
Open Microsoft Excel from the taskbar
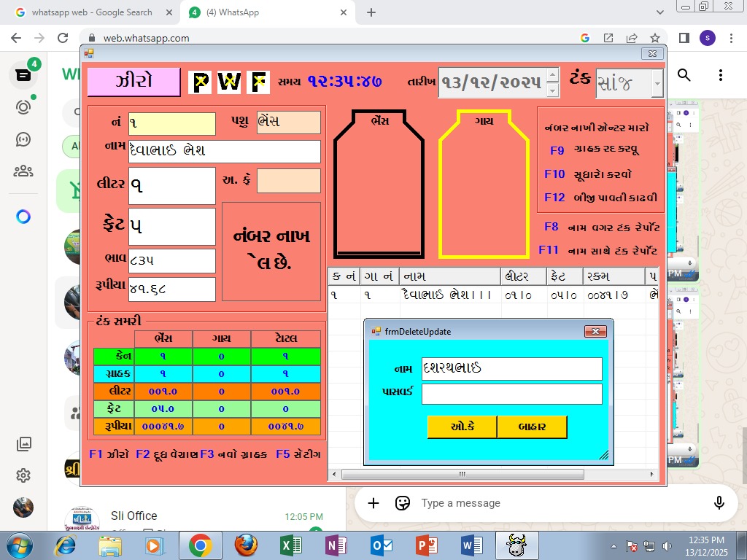(x=289, y=545)
